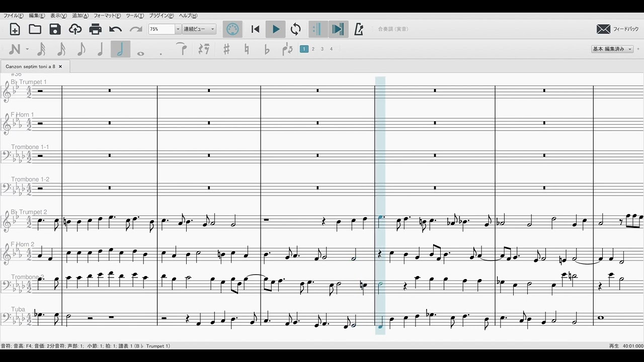
Task: Click the Trombone 1-2 staff label
Action: (x=30, y=179)
